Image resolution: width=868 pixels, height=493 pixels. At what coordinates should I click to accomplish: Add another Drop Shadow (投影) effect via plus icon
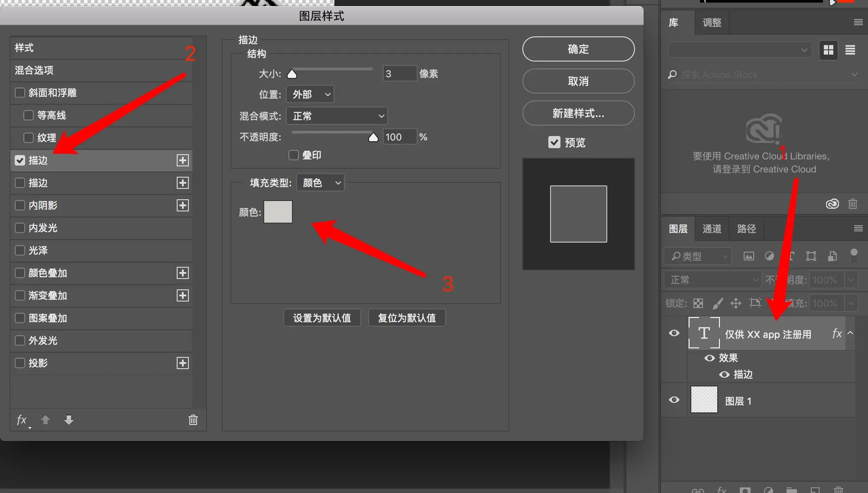[183, 363]
